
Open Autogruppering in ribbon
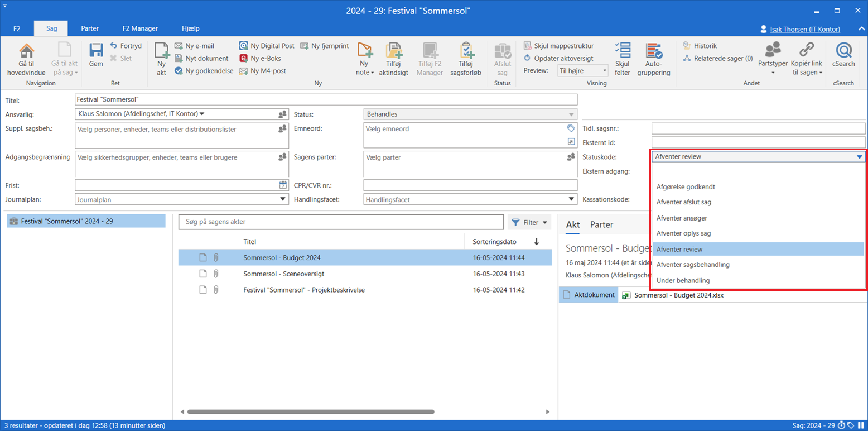tap(654, 59)
